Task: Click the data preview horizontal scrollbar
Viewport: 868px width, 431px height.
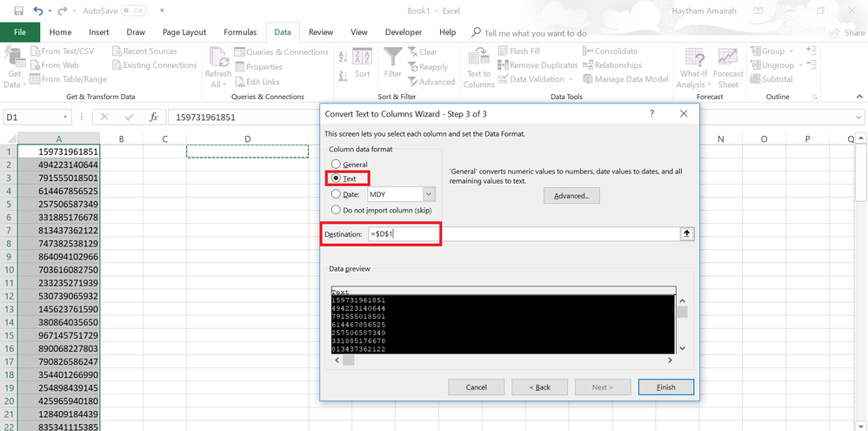Action: tap(504, 360)
